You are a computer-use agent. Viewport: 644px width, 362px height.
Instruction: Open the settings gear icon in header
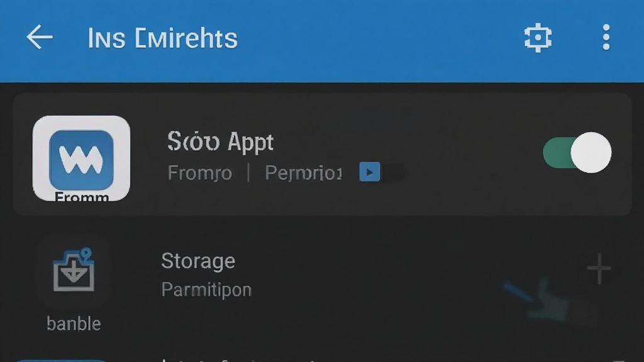click(538, 38)
